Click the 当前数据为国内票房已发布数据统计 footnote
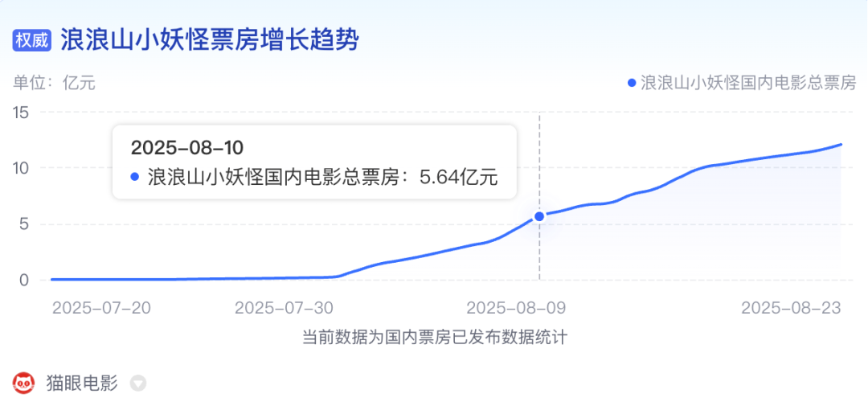868x406 pixels. (x=434, y=338)
